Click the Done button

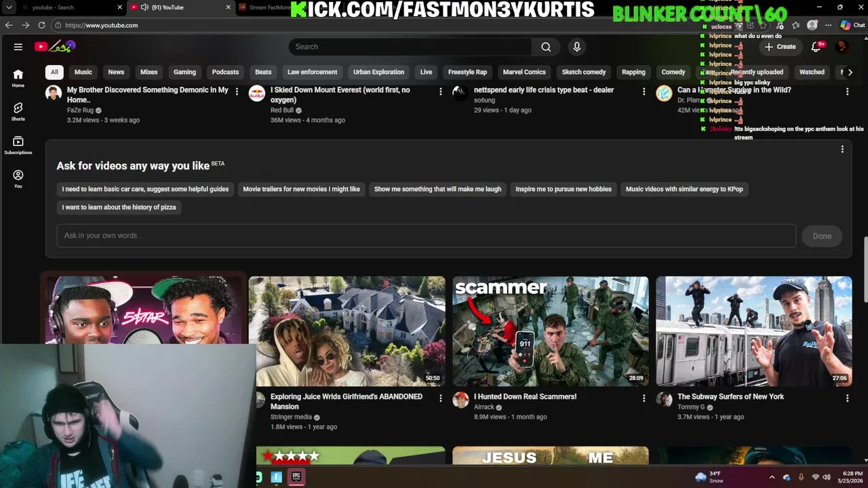(x=822, y=236)
